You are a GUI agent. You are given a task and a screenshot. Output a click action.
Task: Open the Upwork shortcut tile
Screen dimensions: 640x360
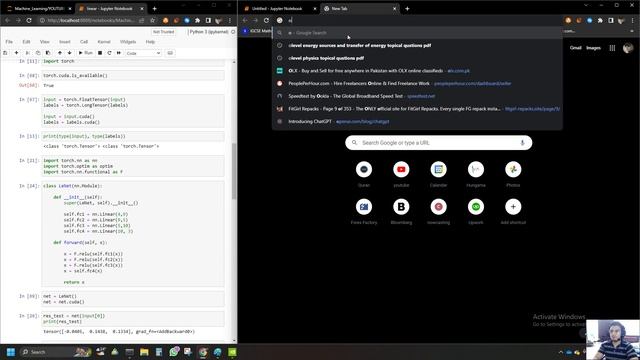click(x=476, y=211)
